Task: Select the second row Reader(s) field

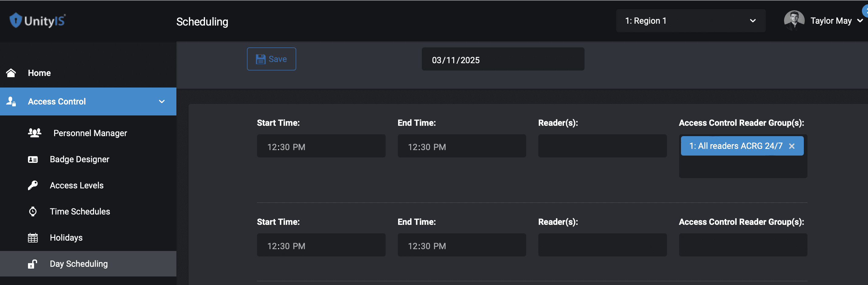Action: tap(602, 245)
